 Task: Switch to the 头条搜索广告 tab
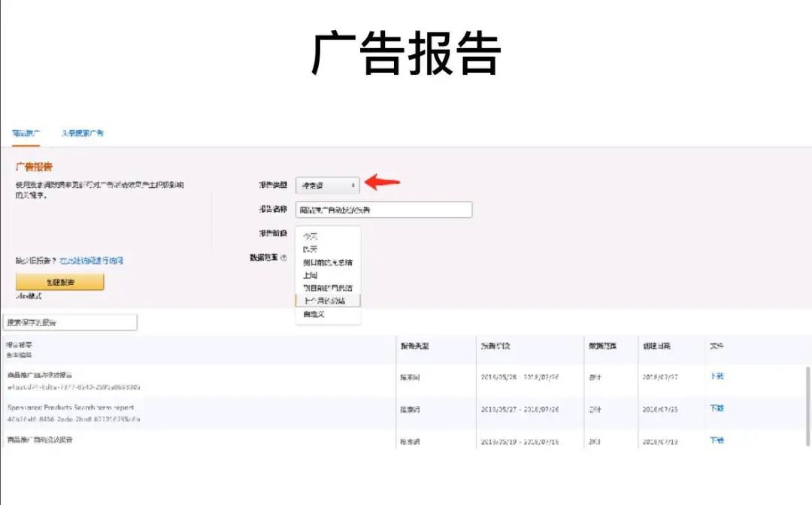point(84,132)
